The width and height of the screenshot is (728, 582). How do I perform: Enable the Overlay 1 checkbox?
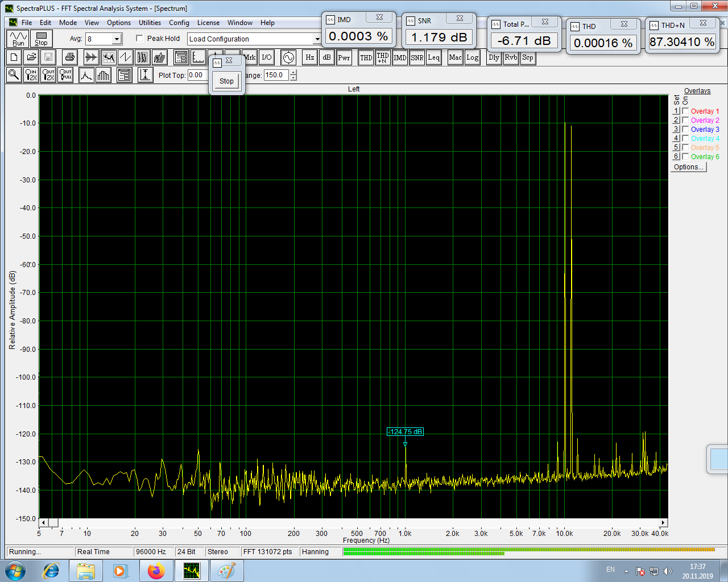pyautogui.click(x=686, y=111)
